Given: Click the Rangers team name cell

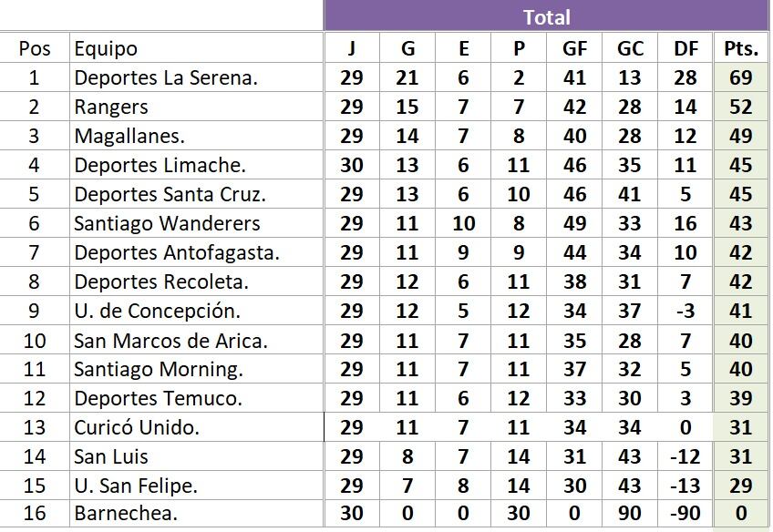Looking at the screenshot, I should [x=196, y=107].
